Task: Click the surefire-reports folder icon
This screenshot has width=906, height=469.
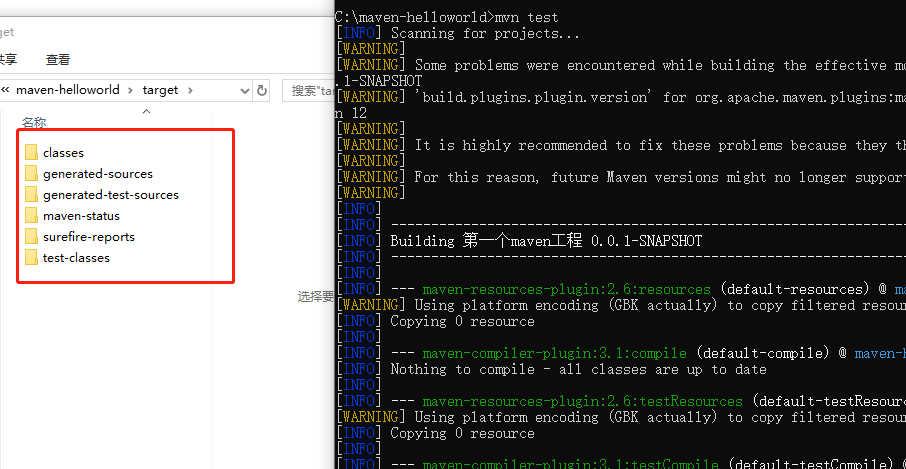Action: tap(32, 237)
